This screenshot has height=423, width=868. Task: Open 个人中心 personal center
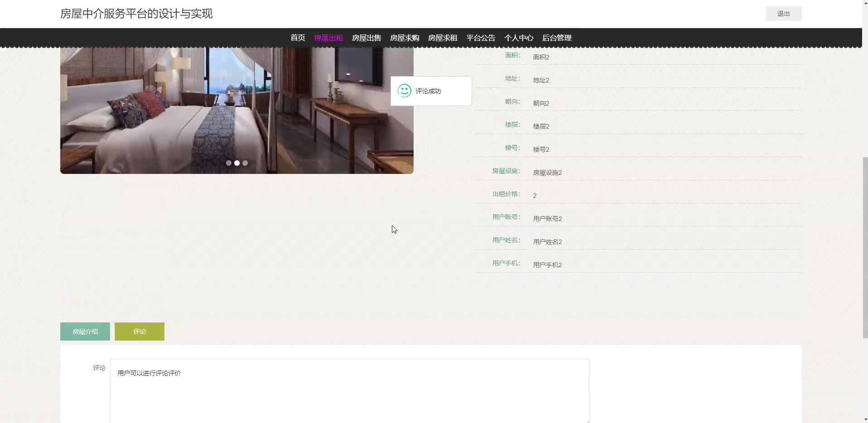(519, 38)
